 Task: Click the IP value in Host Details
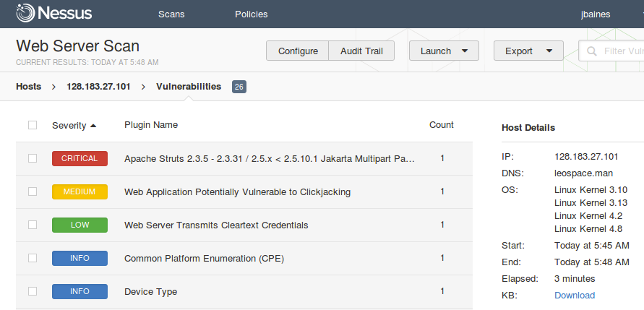(x=586, y=156)
